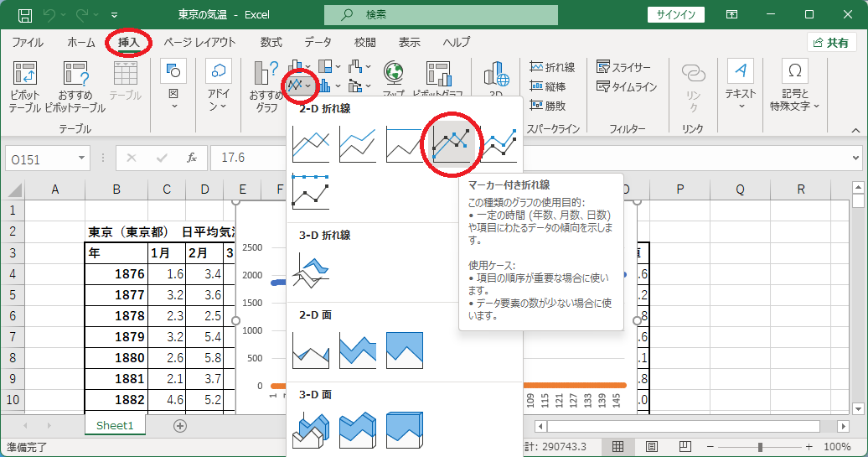Choose the 3-D area chart icon
The height and width of the screenshot is (457, 868).
point(311,430)
